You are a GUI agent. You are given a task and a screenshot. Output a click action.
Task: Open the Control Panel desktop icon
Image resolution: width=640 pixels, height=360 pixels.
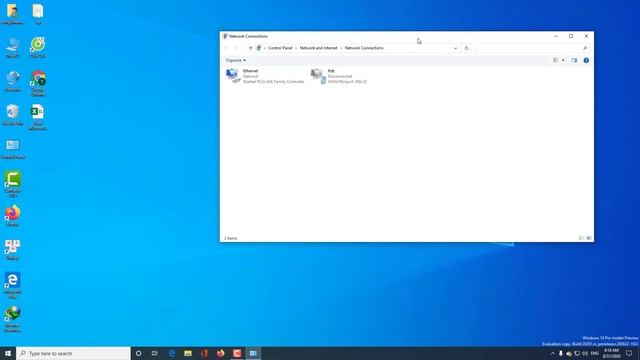pyautogui.click(x=13, y=149)
